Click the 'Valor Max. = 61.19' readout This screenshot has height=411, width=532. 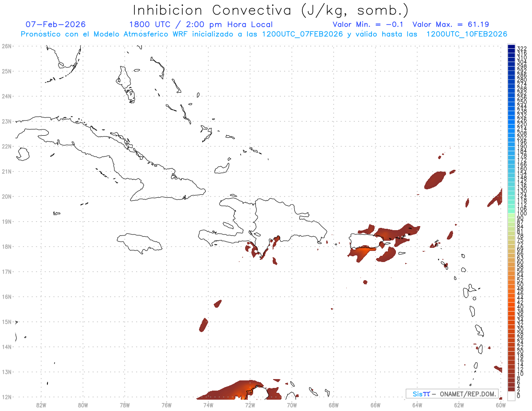[450, 24]
